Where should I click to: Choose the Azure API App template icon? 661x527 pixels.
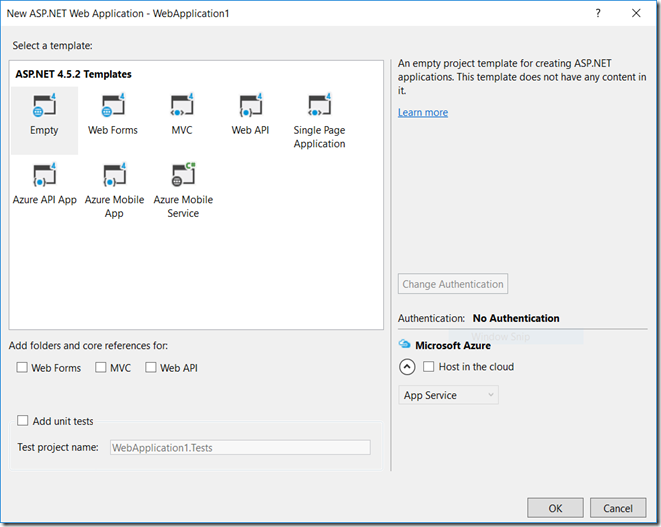(x=44, y=175)
